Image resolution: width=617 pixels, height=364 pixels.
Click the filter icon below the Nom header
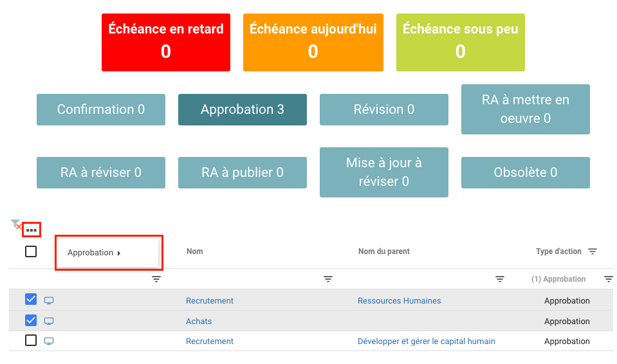(x=328, y=279)
